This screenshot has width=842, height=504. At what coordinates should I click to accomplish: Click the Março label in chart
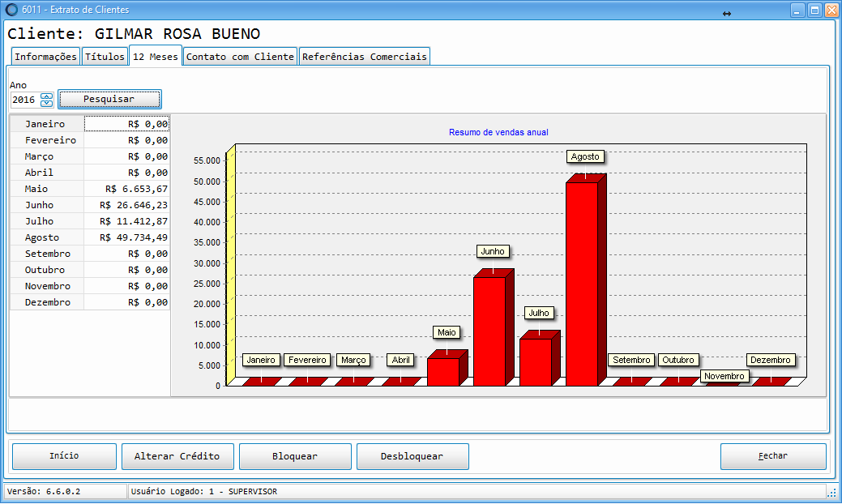(x=353, y=360)
